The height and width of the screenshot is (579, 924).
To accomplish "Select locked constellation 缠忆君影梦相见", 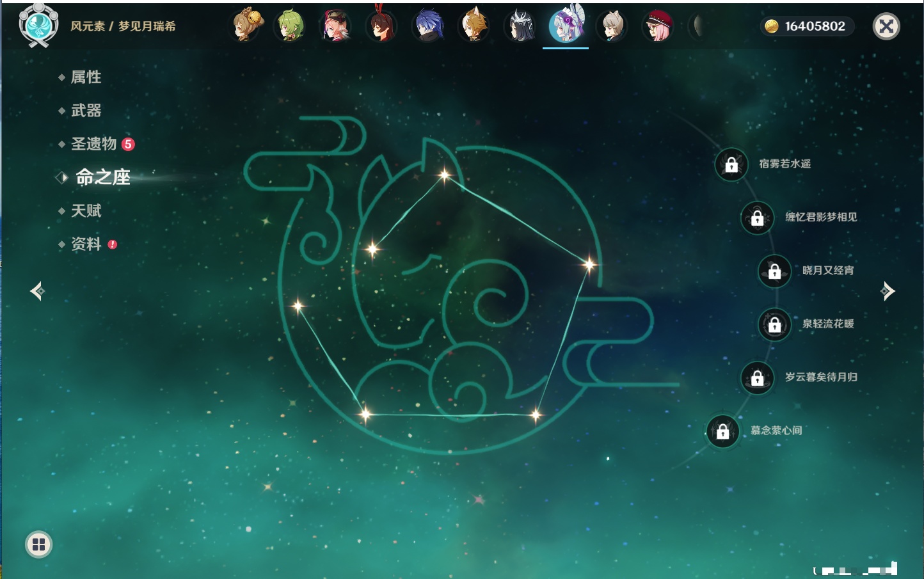I will [x=757, y=218].
